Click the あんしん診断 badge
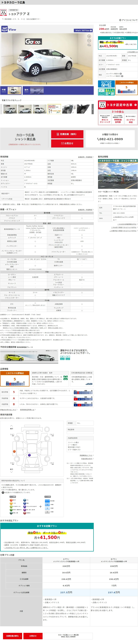138x644 pixels. point(106,92)
